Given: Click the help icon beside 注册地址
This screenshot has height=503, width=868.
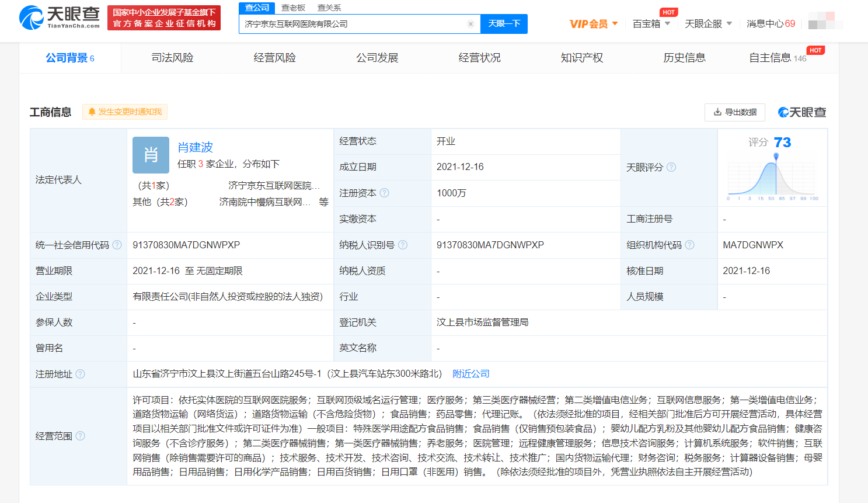Looking at the screenshot, I should point(81,374).
